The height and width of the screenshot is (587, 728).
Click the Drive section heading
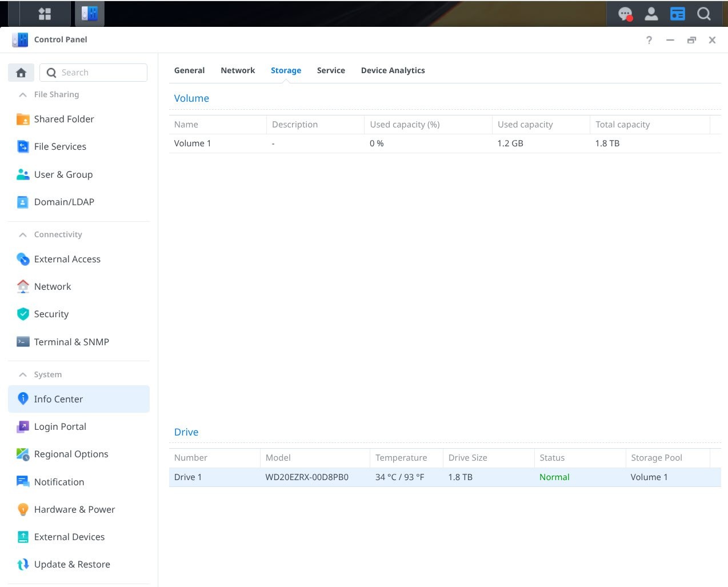click(x=186, y=432)
